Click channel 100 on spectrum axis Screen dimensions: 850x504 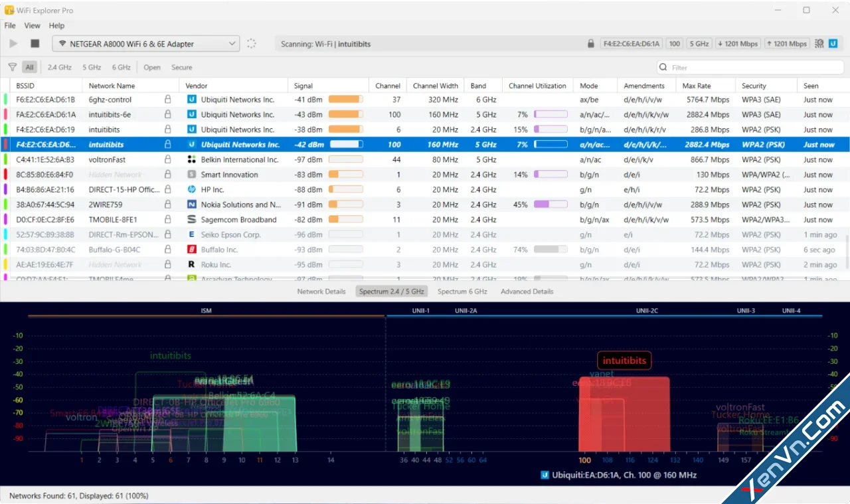pos(584,460)
